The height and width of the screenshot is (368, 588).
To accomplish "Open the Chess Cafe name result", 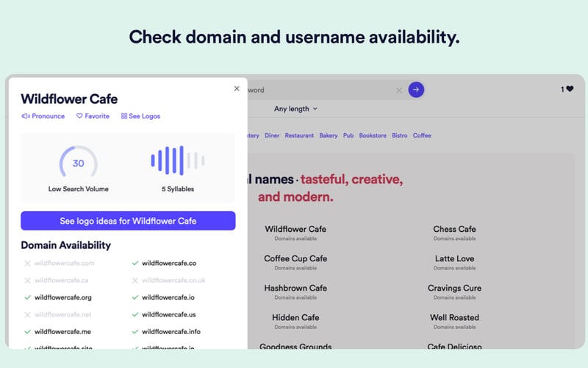I will tap(454, 229).
